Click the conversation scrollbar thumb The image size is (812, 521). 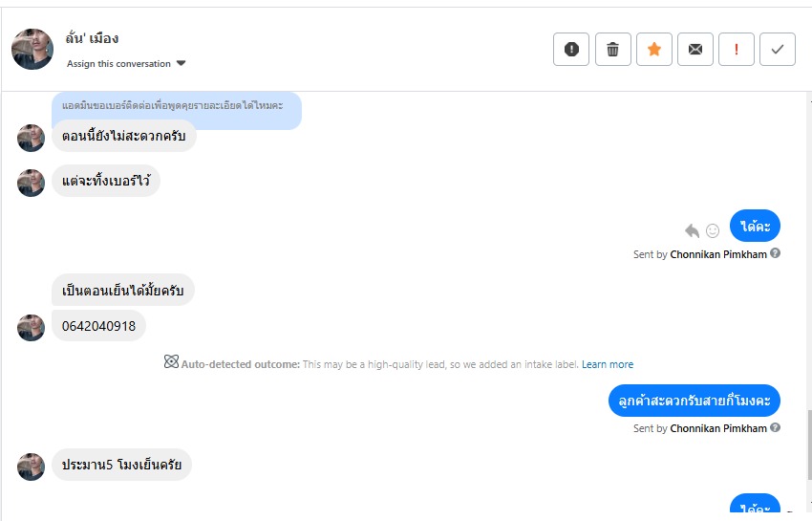(808, 438)
